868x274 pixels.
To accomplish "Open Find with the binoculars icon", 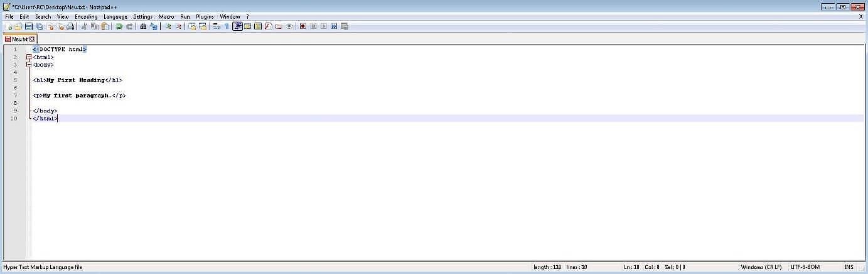I will [143, 26].
